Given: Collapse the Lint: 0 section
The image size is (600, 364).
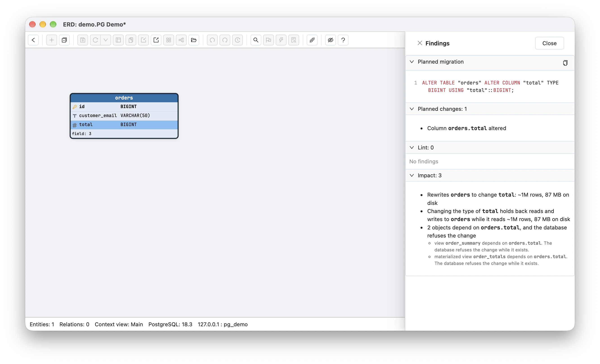Looking at the screenshot, I should point(412,147).
